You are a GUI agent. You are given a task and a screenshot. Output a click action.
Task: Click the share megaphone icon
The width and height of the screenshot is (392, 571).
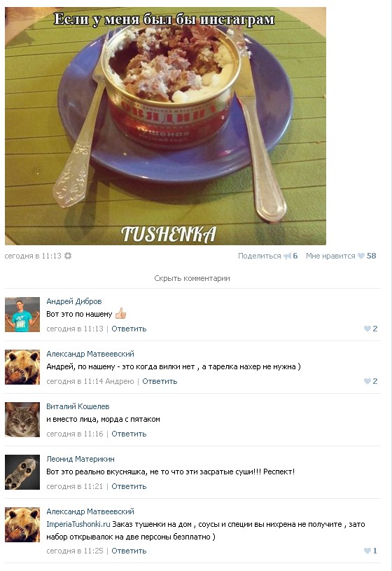pyautogui.click(x=287, y=256)
